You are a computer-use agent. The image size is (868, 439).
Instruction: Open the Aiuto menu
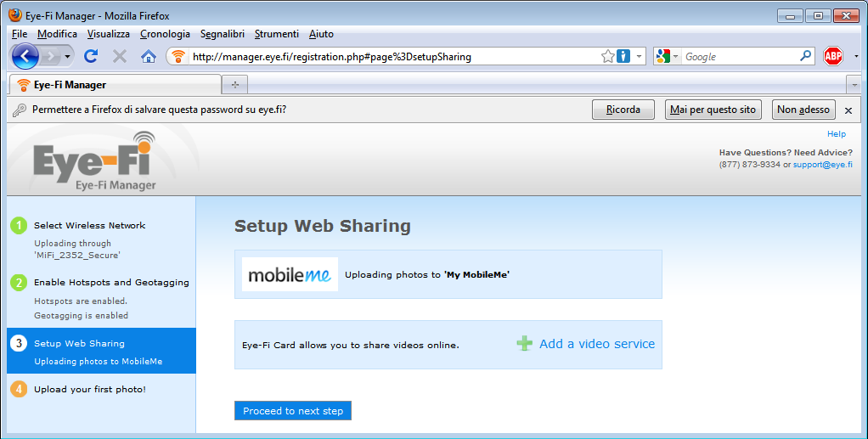tap(321, 34)
